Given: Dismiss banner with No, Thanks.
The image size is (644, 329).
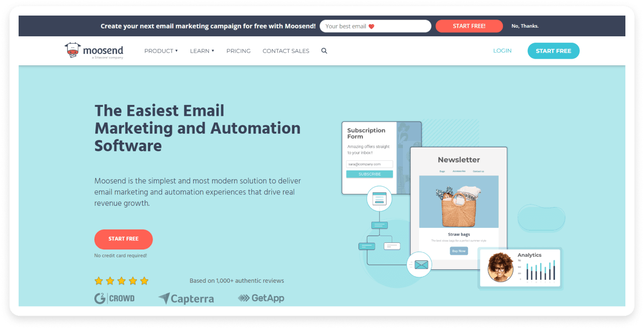Looking at the screenshot, I should coord(525,26).
